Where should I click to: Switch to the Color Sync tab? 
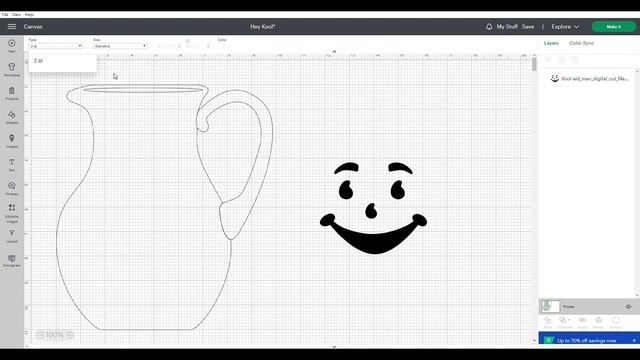(582, 43)
